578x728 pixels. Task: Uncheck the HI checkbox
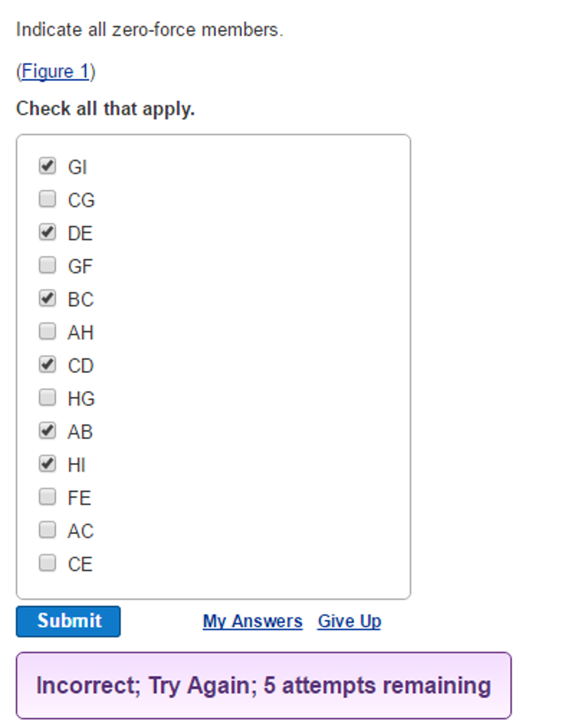click(x=47, y=463)
